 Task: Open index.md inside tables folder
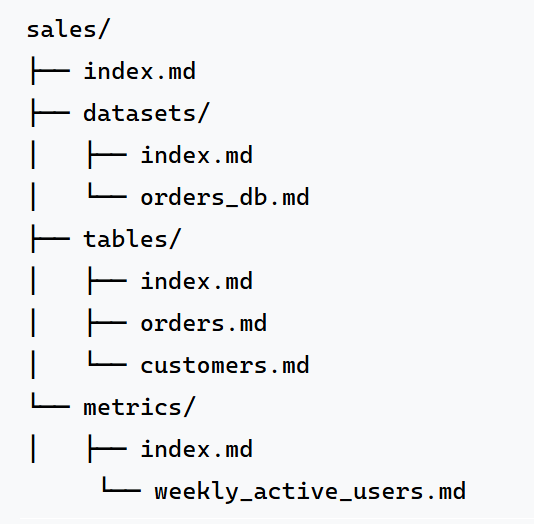point(197,281)
